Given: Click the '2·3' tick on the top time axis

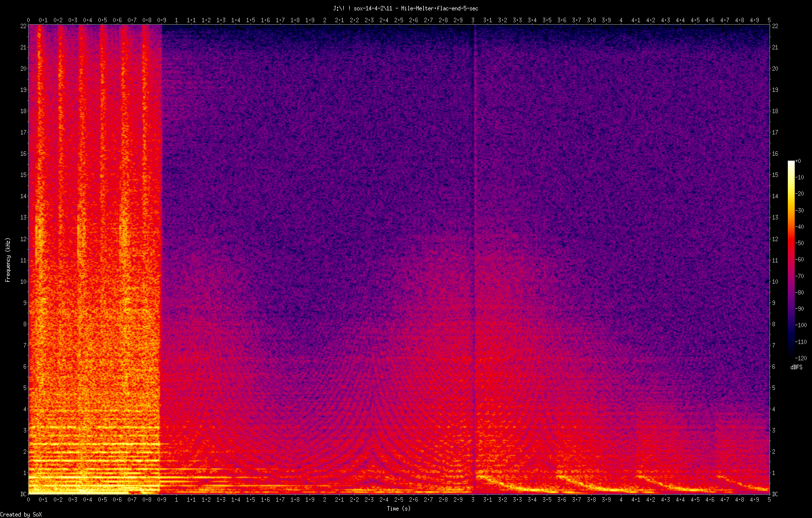Looking at the screenshot, I should tap(369, 20).
